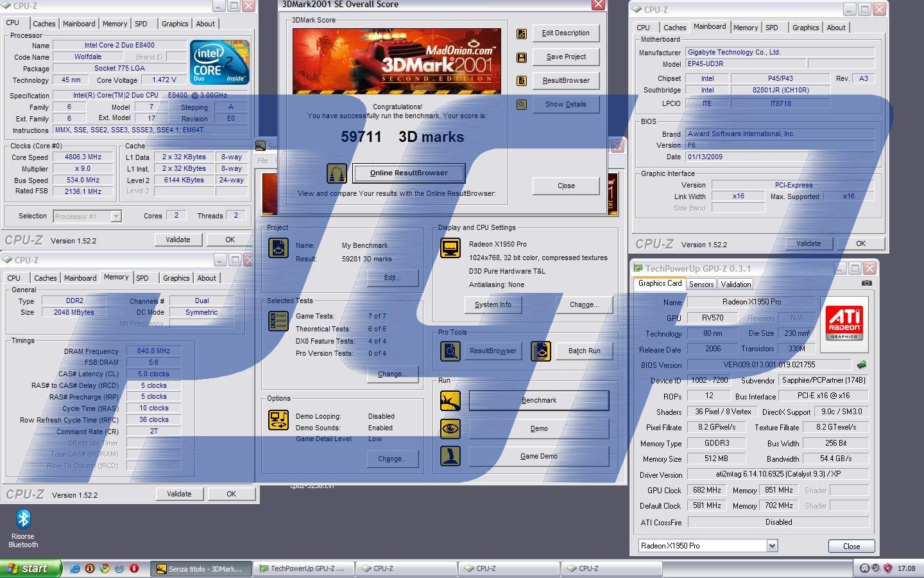The width and height of the screenshot is (924, 578).
Task: Click the Opera quick launch icon
Action: point(134,568)
